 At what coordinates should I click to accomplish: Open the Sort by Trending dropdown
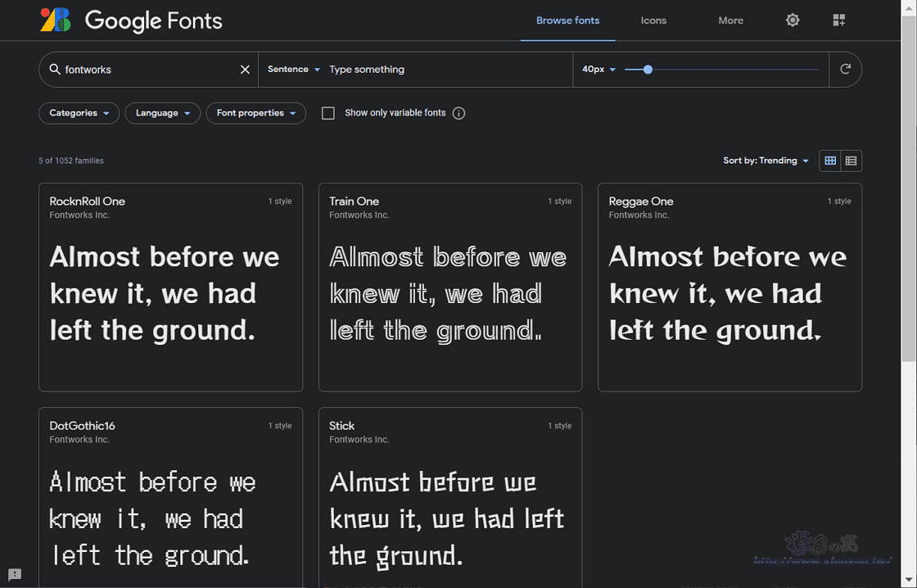click(765, 161)
